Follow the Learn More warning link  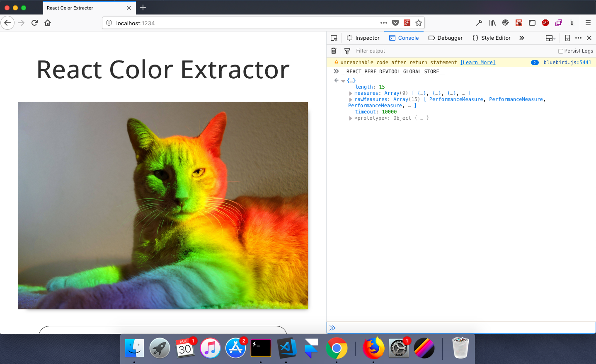click(477, 62)
